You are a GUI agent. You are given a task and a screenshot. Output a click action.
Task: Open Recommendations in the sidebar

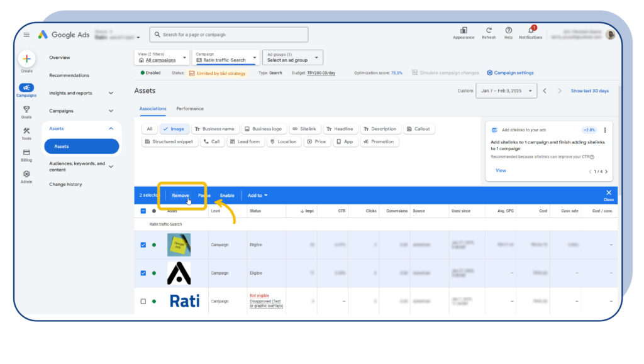click(69, 75)
